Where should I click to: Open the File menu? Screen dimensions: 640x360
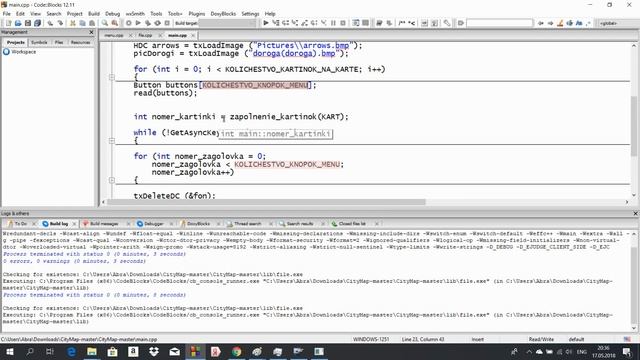point(7,13)
